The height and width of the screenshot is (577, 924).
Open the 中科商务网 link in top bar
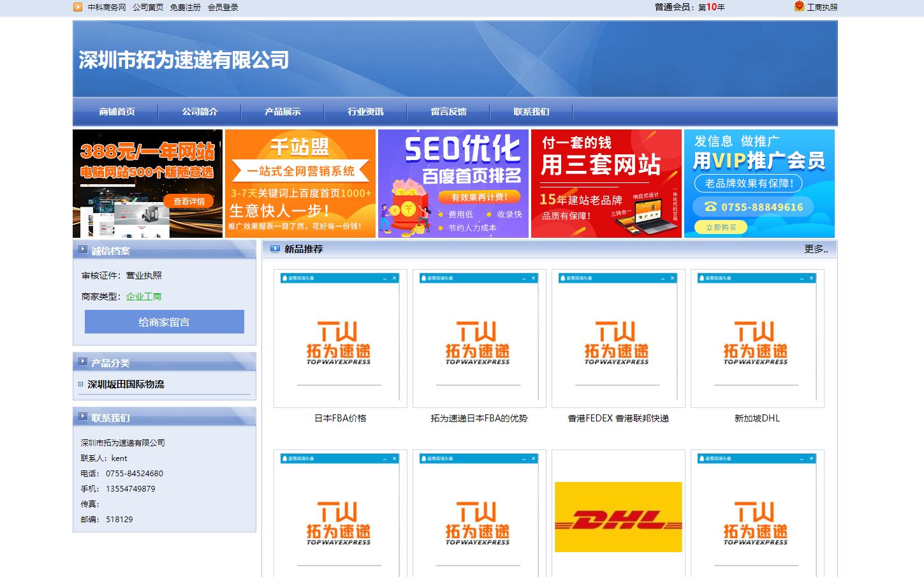coord(106,8)
